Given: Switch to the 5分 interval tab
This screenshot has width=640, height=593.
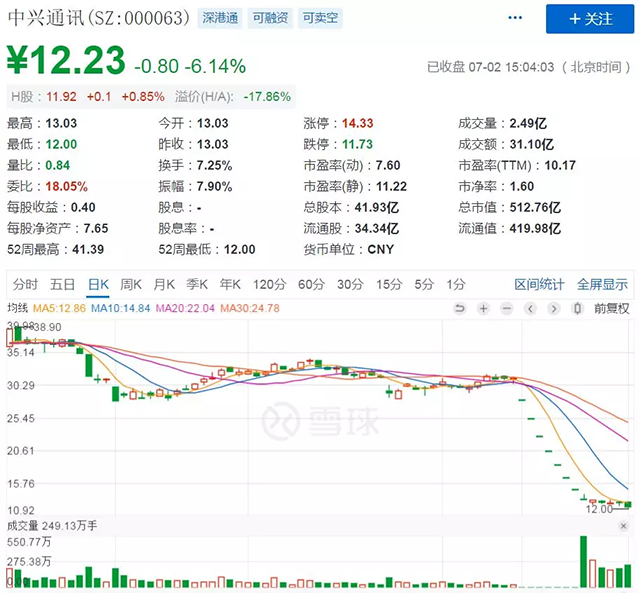Looking at the screenshot, I should point(424,284).
